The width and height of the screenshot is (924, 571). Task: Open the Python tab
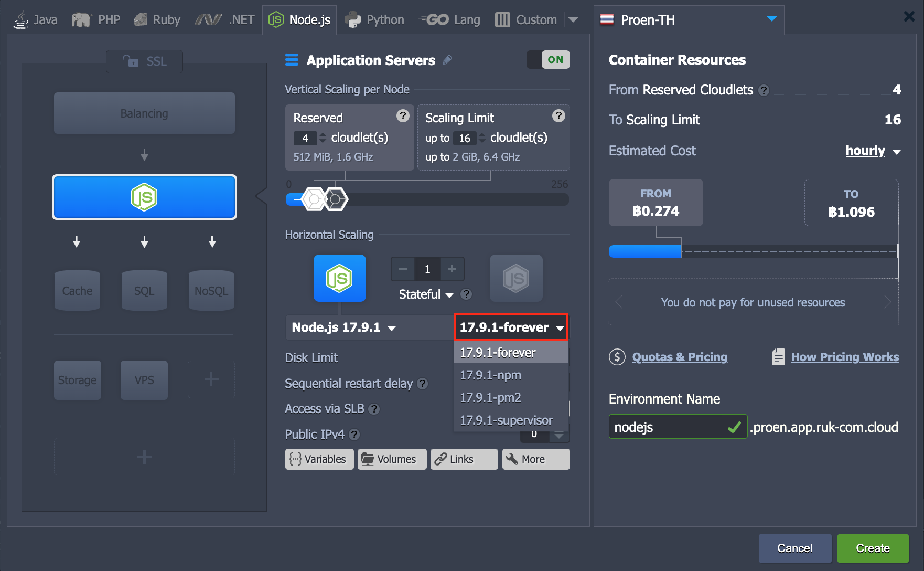[374, 20]
